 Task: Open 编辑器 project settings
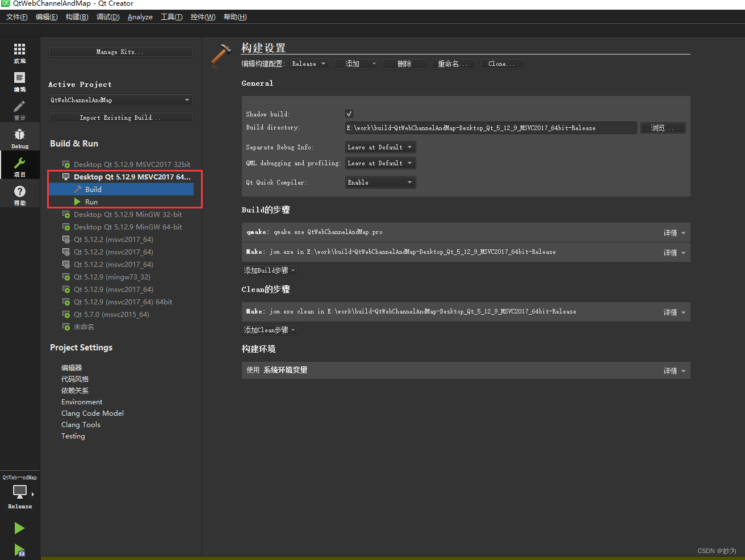click(x=72, y=368)
